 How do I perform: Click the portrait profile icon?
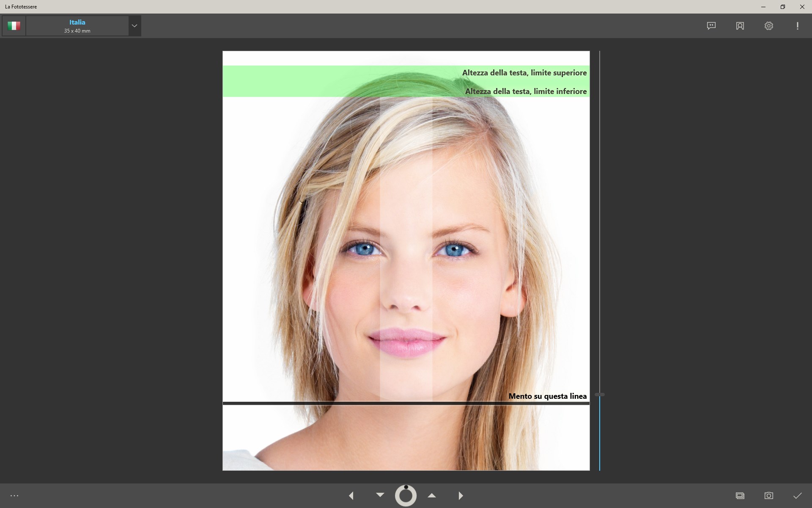coord(740,26)
